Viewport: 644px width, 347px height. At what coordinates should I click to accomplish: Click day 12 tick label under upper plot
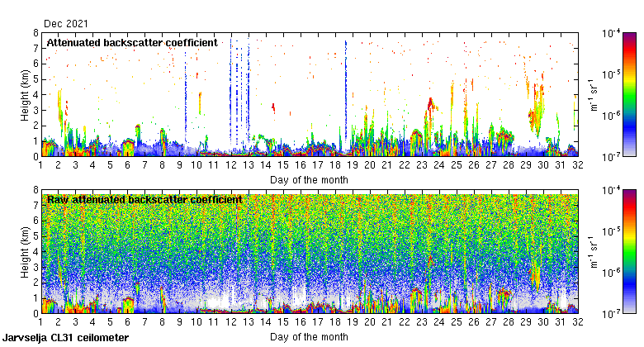[x=231, y=165]
